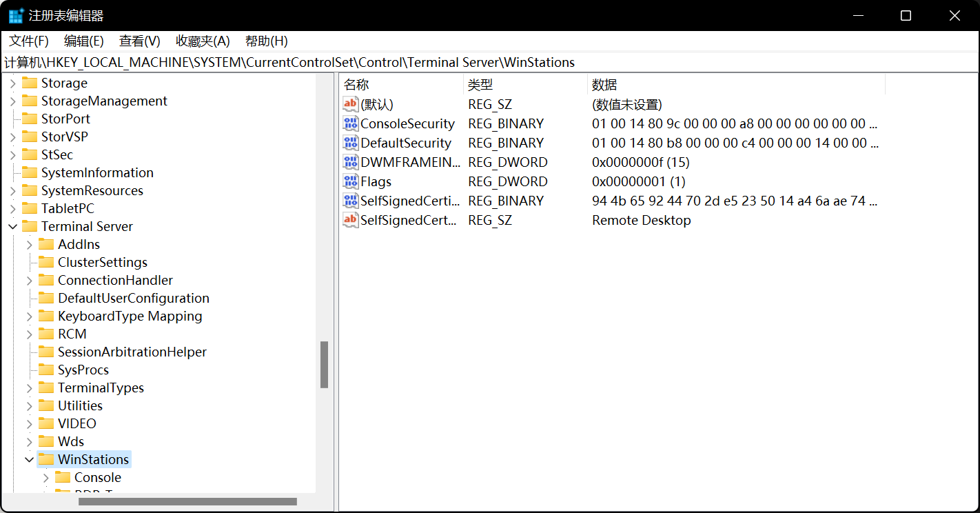This screenshot has height=513, width=980.
Task: Click the ConsoleSecurity binary value icon
Action: coord(351,123)
